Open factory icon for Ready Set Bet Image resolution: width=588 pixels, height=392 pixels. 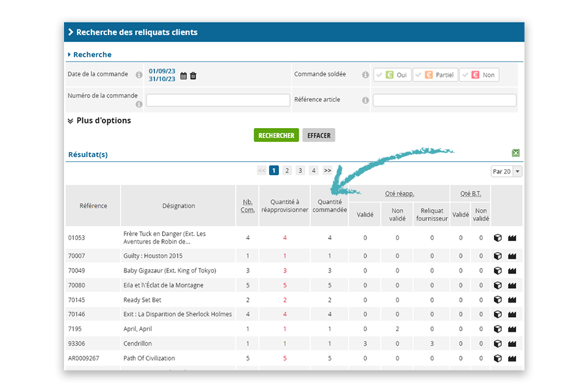(512, 300)
